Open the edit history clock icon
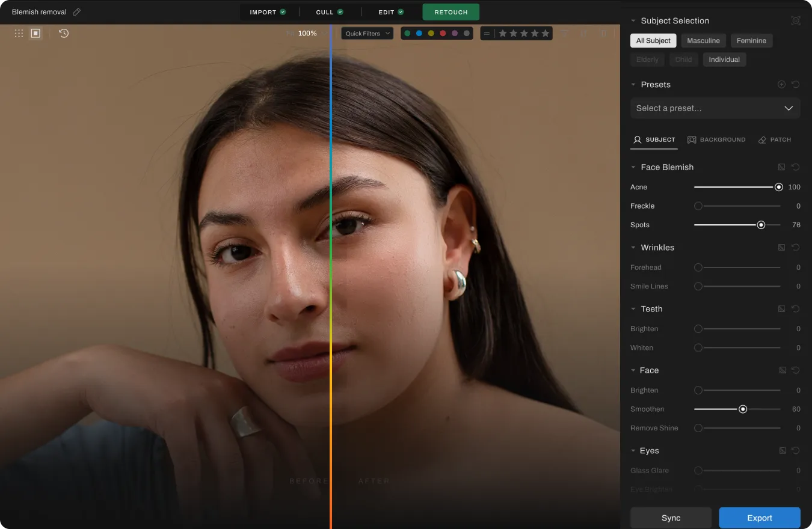Screen dimensions: 812x529 pos(64,34)
